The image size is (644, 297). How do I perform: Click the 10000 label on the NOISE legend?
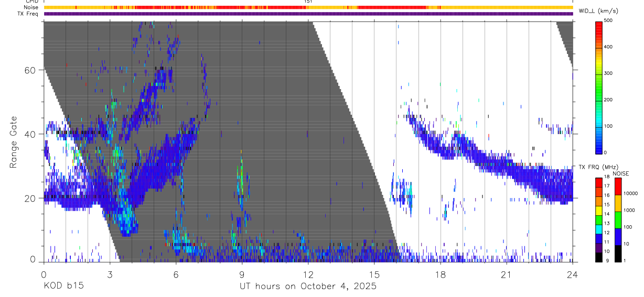point(631,193)
